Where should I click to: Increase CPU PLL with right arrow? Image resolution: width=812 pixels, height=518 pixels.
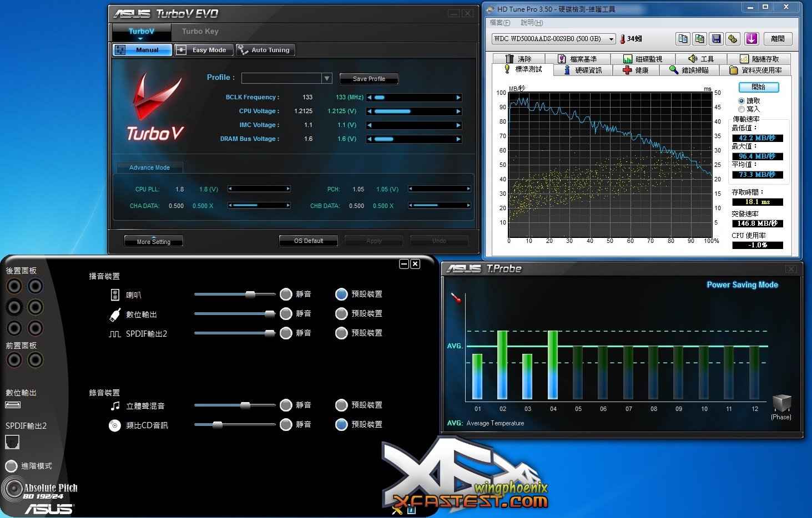(x=288, y=189)
